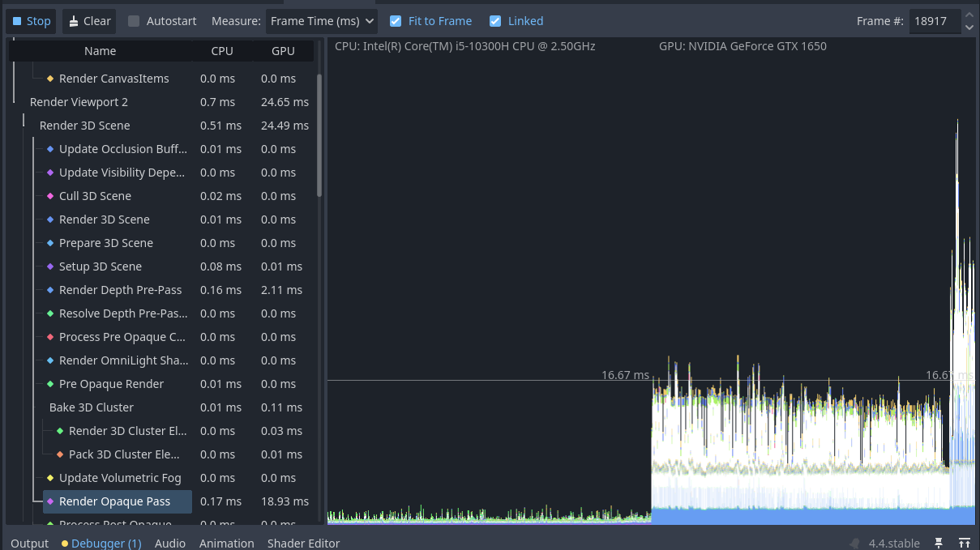
Task: Click the Render Depth Pre-Pass diamond icon
Action: (50, 290)
